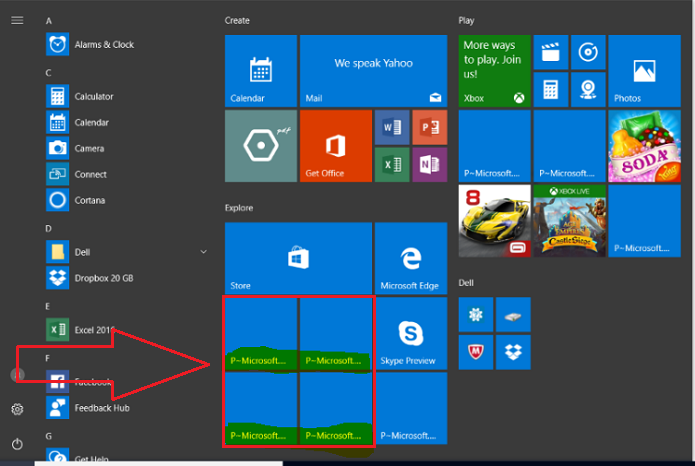Screen dimensions: 695x466
Task: Open the hamburger menu at top left
Action: tap(17, 20)
